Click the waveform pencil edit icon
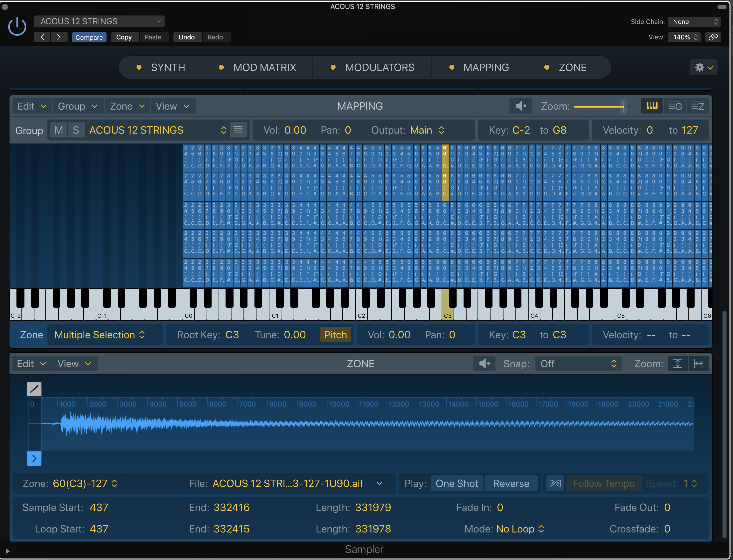Viewport: 733px width, 560px height. tap(34, 389)
